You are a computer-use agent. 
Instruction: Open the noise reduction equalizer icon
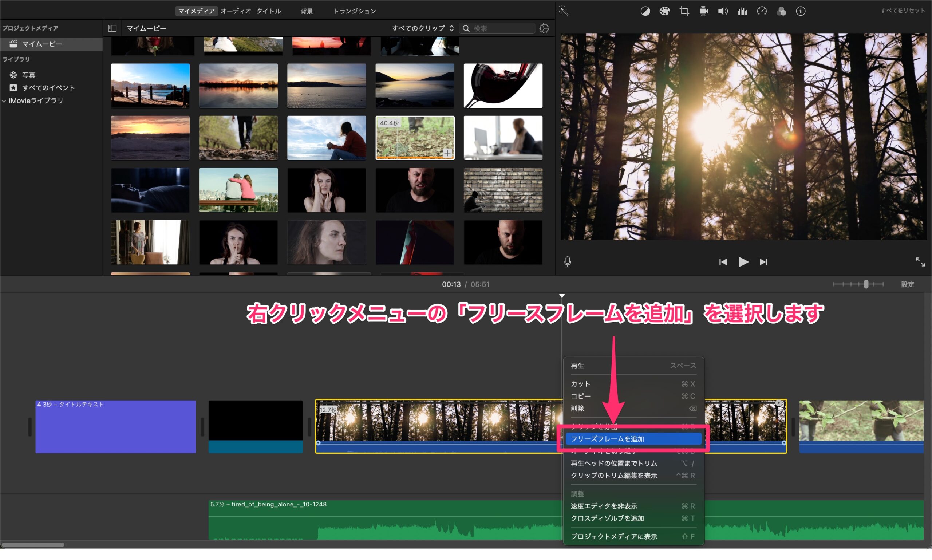pyautogui.click(x=742, y=11)
